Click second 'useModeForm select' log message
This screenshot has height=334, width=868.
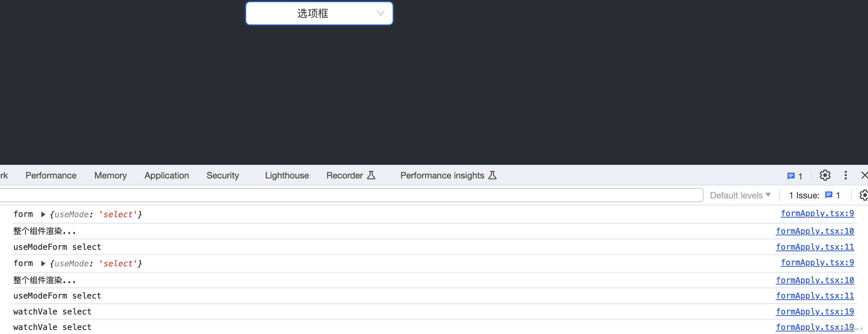(57, 296)
